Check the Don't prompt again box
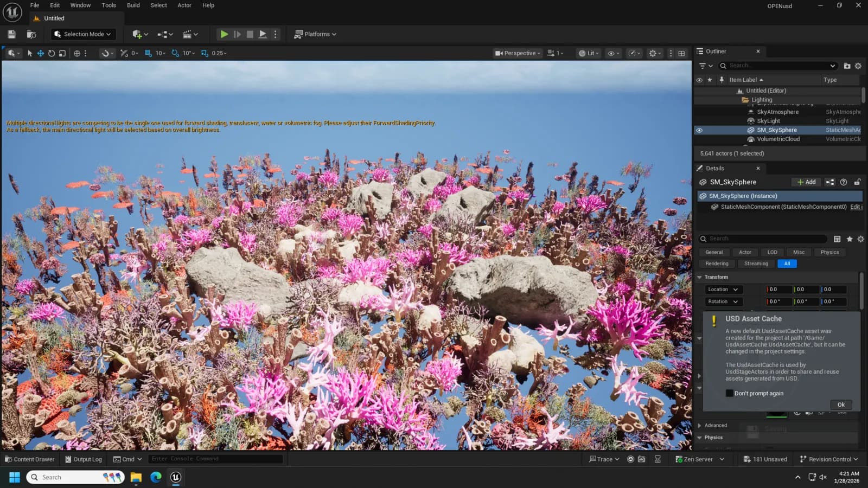Image resolution: width=868 pixels, height=488 pixels. pos(730,393)
